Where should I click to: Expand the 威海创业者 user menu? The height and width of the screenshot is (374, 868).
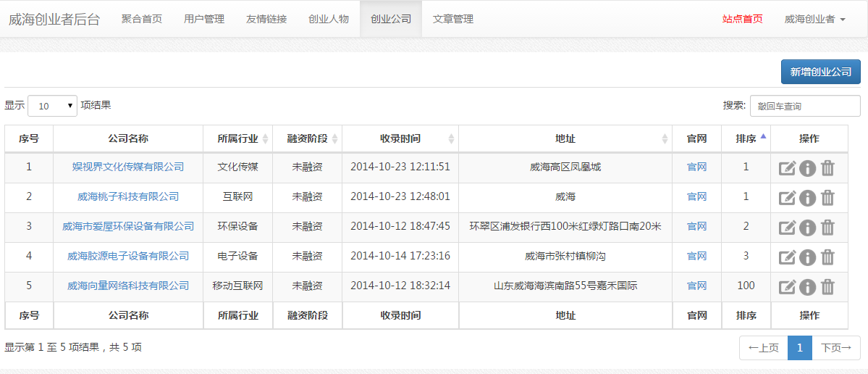tap(814, 19)
